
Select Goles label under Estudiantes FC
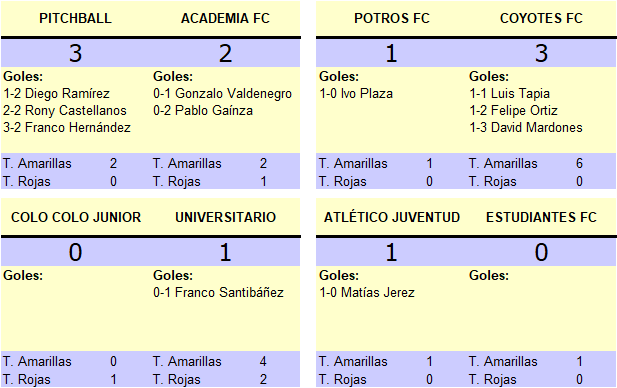pos(489,275)
